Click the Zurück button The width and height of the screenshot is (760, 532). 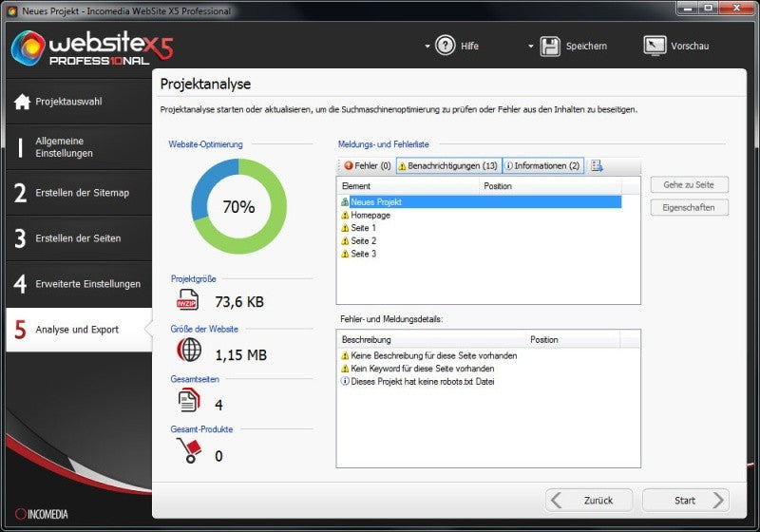pos(589,500)
